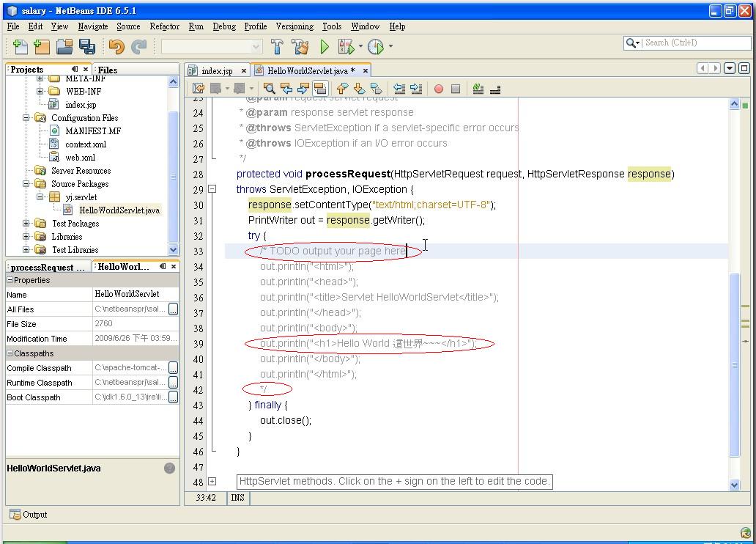The height and width of the screenshot is (544, 756).
Task: Open the Versioning menu
Action: coord(294,26)
